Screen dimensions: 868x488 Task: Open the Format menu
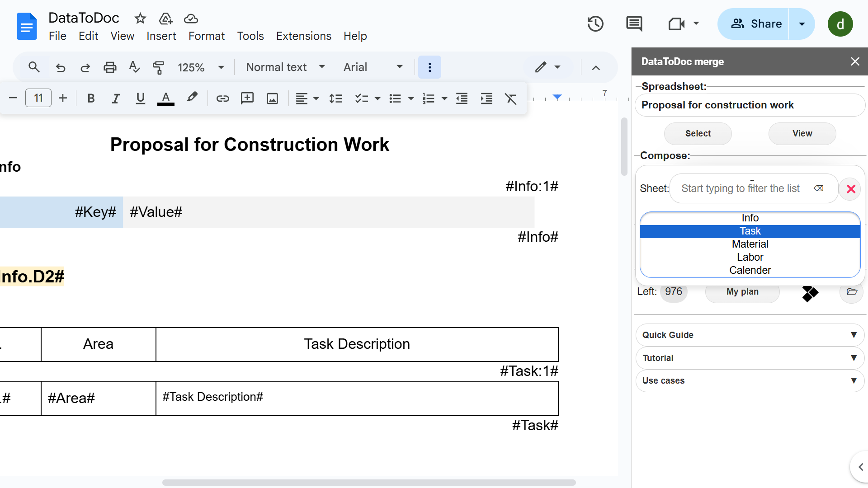[x=206, y=36]
